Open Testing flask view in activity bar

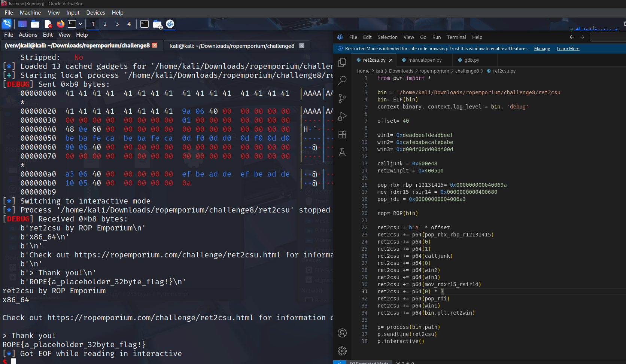point(342,152)
